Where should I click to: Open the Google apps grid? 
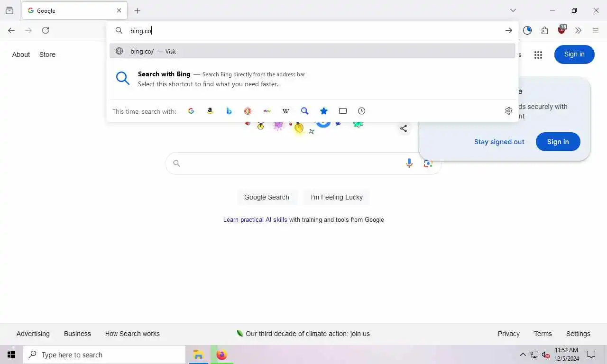pos(538,55)
